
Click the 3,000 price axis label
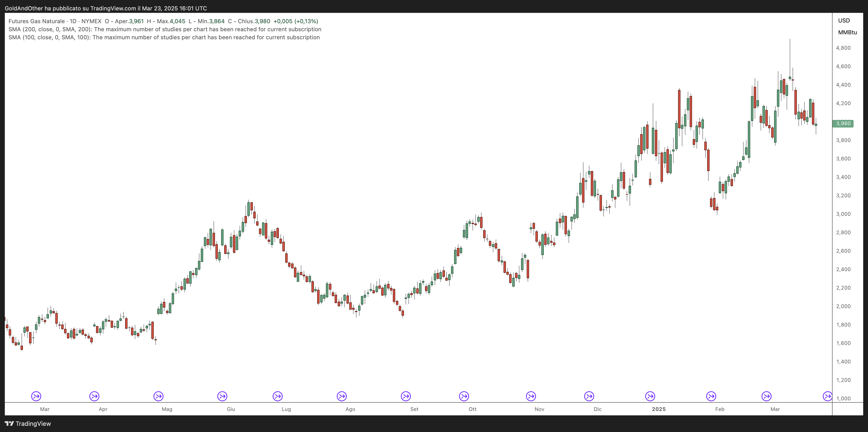pos(843,214)
